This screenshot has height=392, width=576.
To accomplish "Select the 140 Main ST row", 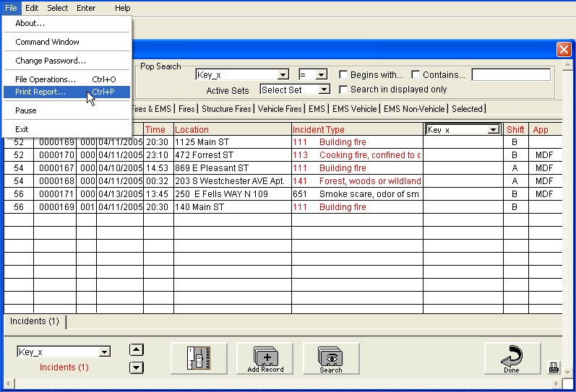I will tap(283, 207).
